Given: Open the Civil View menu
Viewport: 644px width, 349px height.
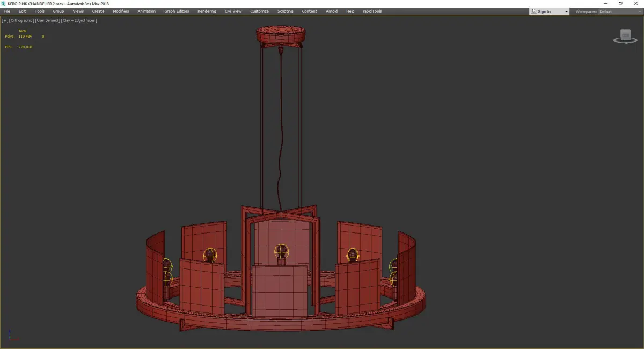Looking at the screenshot, I should 233,11.
